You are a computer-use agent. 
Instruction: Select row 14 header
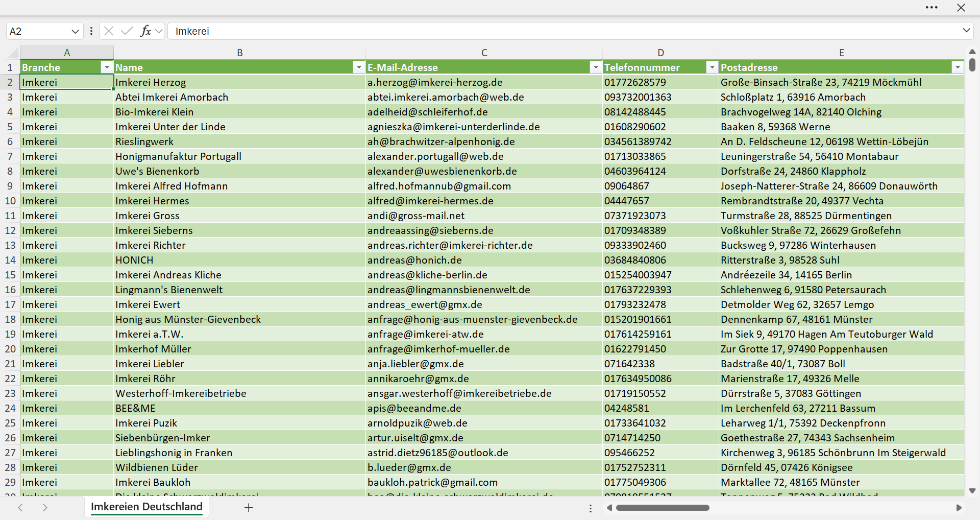pyautogui.click(x=10, y=260)
